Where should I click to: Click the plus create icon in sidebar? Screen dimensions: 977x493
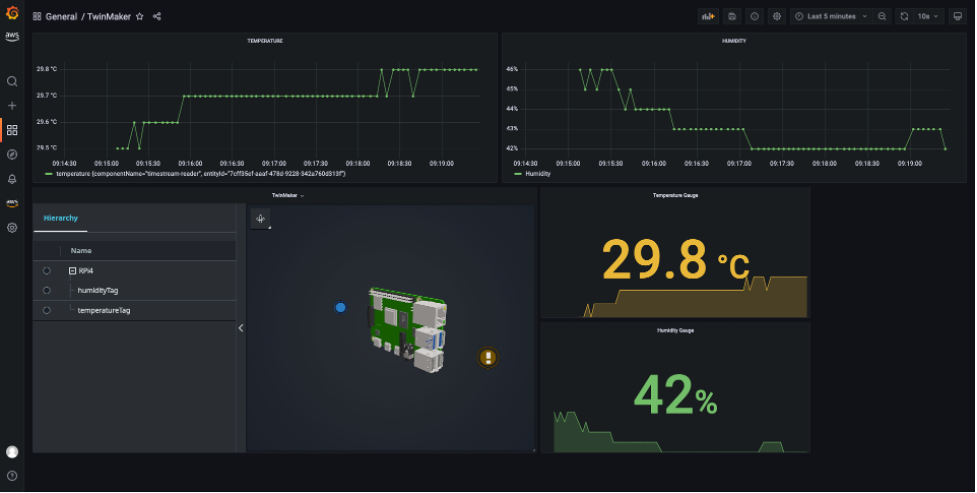pos(12,105)
